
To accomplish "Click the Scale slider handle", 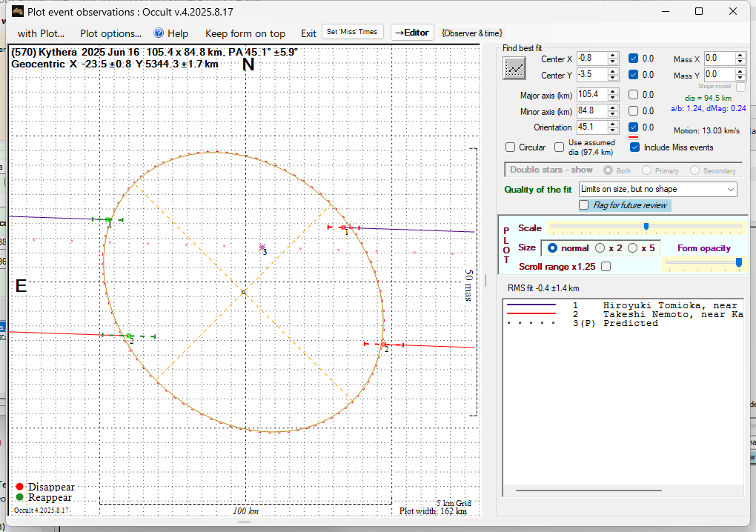I will (646, 227).
